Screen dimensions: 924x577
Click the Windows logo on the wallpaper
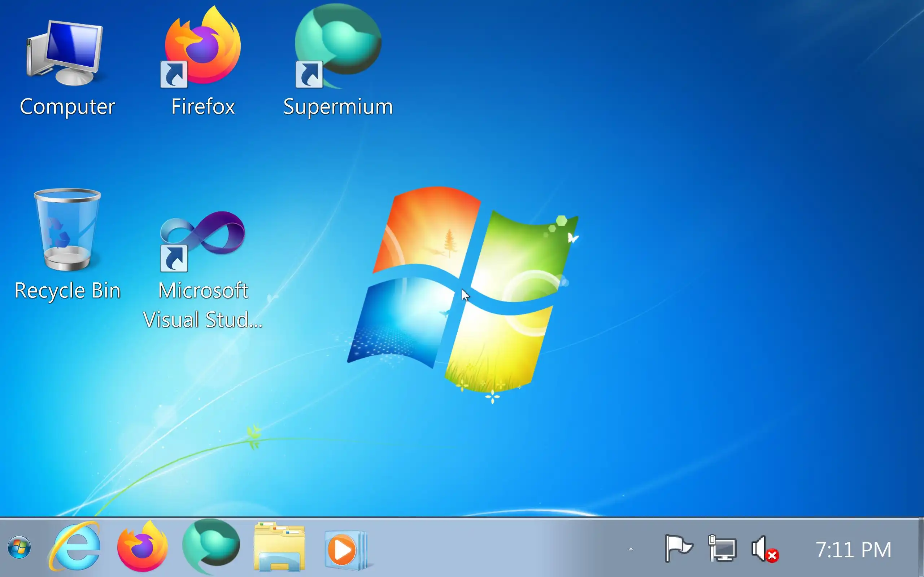[463, 290]
